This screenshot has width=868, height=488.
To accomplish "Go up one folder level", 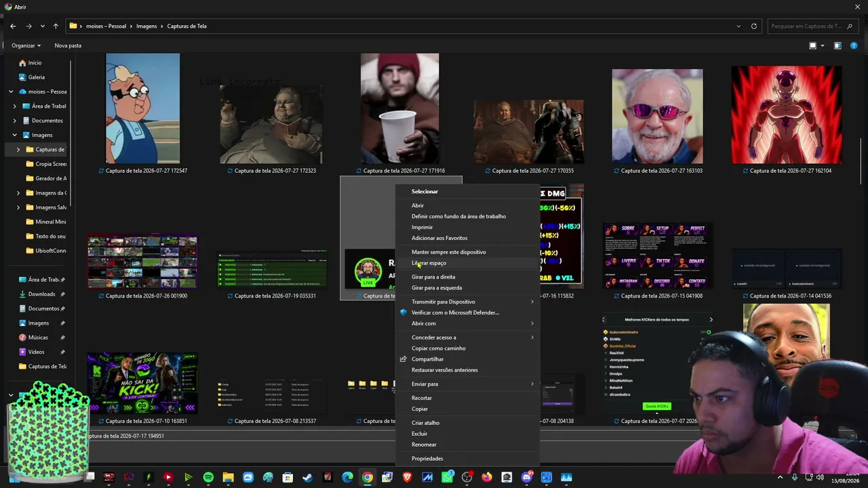I will (56, 26).
